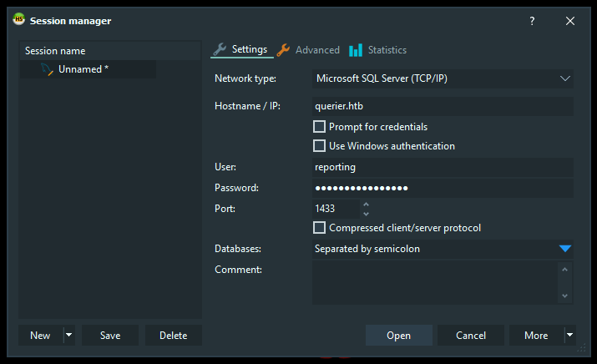The width and height of the screenshot is (597, 364).
Task: Click the HeidiSQL logo in title bar
Action: [x=18, y=20]
